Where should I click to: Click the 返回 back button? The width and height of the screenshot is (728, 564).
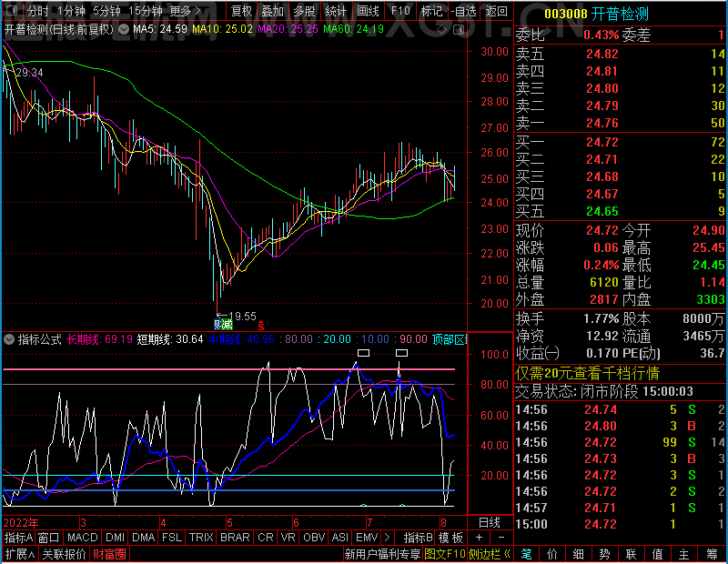[x=496, y=11]
